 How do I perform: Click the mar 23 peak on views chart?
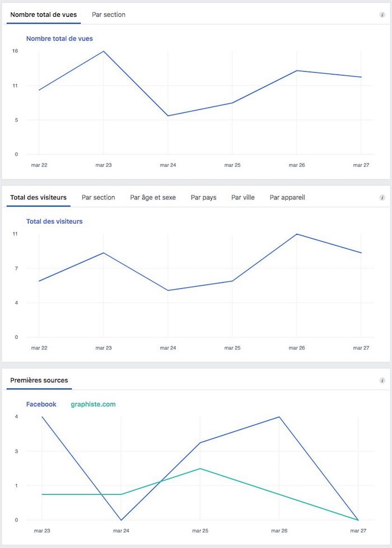point(104,51)
